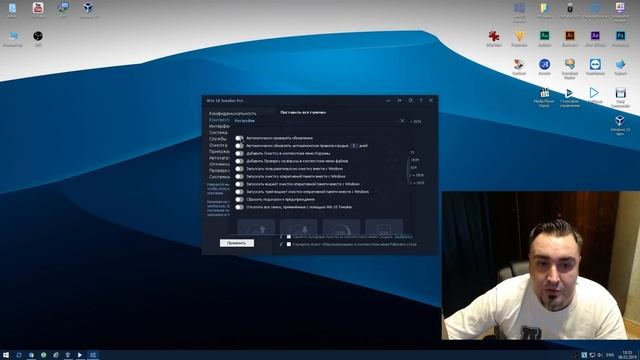Toggle 'Запускать трей-виджет очистки' switch
Image resolution: width=640 pixels, height=360 pixels.
pyautogui.click(x=239, y=191)
